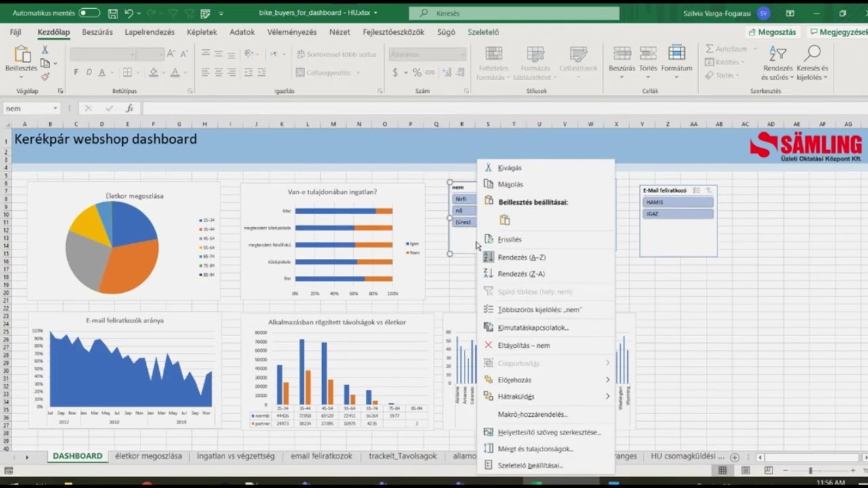The image size is (868, 488).
Task: Open the font name combo box
Action: (102, 54)
